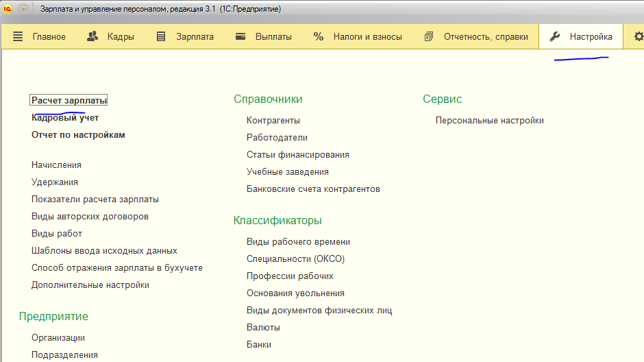Open Показатели расчета зарплаты
The height and width of the screenshot is (362, 644).
click(x=95, y=200)
